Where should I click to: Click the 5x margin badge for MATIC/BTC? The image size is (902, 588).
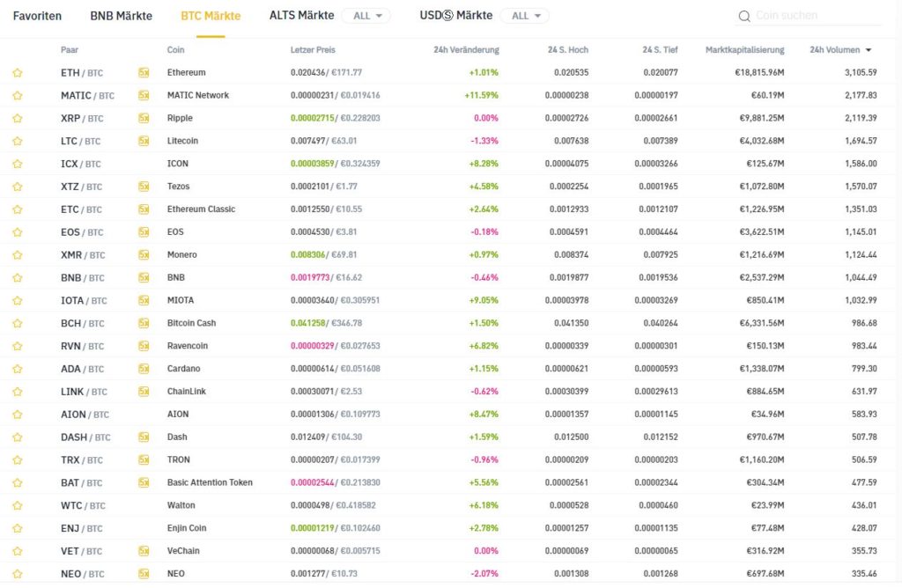click(144, 95)
